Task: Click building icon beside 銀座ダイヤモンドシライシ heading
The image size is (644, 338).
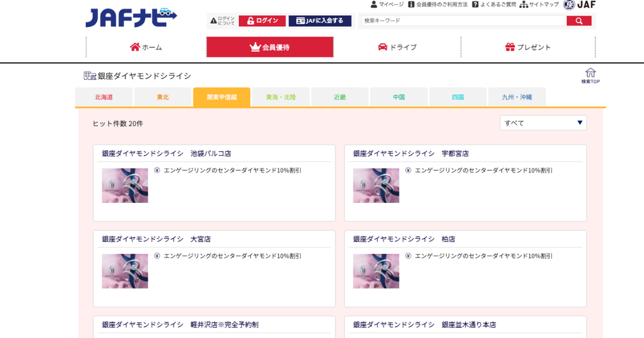Action: click(x=90, y=76)
